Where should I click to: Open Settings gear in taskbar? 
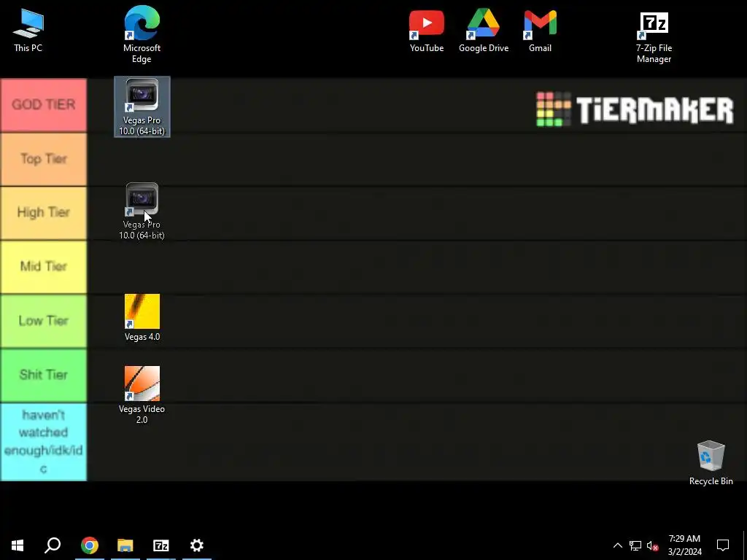[197, 545]
